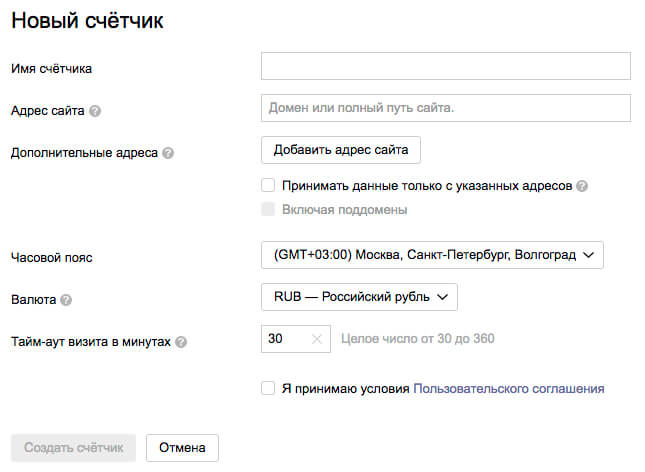The image size is (645, 472).
Task: Cancel with the 'Отмена' button
Action: point(182,447)
